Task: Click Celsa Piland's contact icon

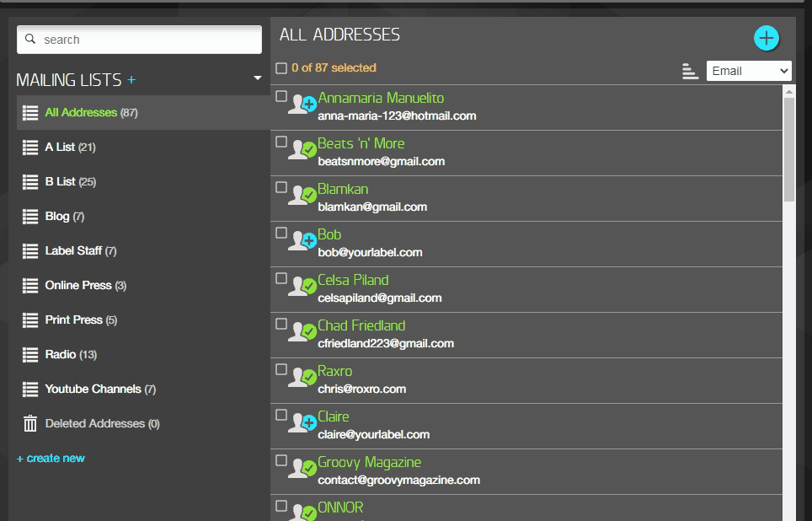Action: (302, 287)
